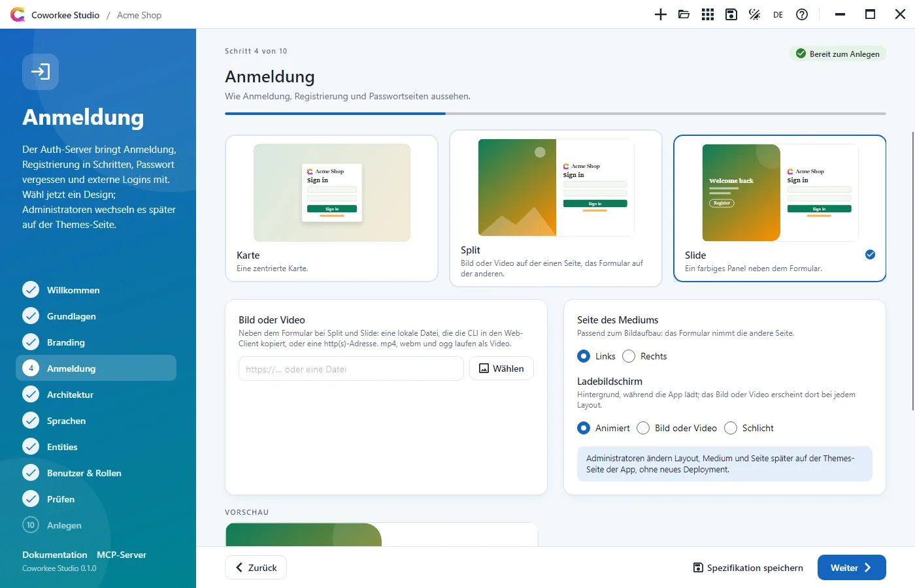This screenshot has height=588, width=915.
Task: Open the Branding step
Action: [96, 342]
